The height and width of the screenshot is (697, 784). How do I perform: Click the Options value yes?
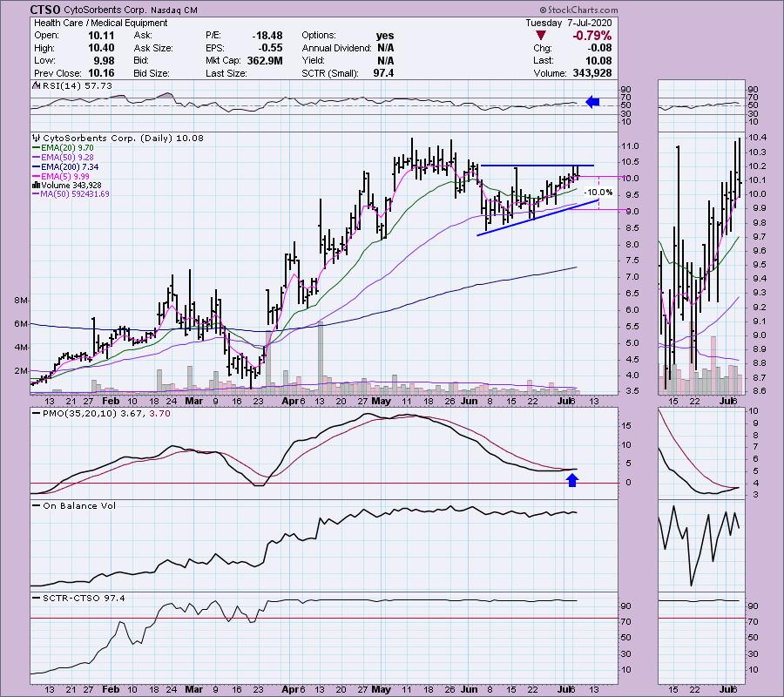pyautogui.click(x=385, y=36)
